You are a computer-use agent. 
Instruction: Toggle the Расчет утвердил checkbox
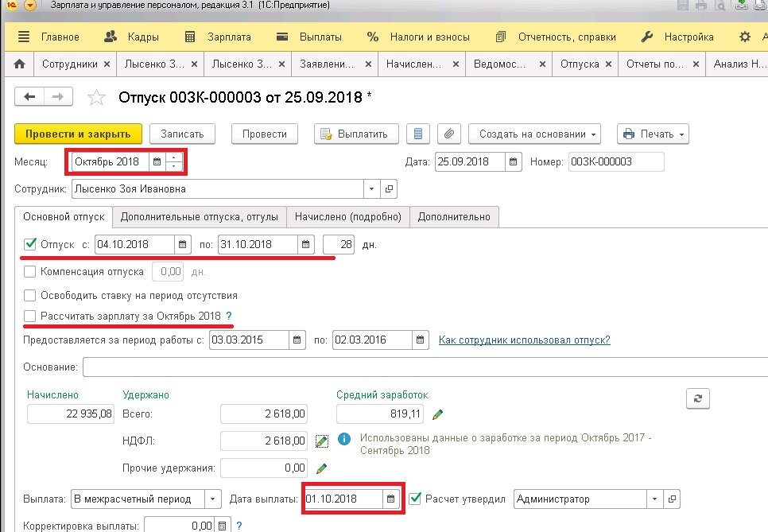[x=415, y=499]
